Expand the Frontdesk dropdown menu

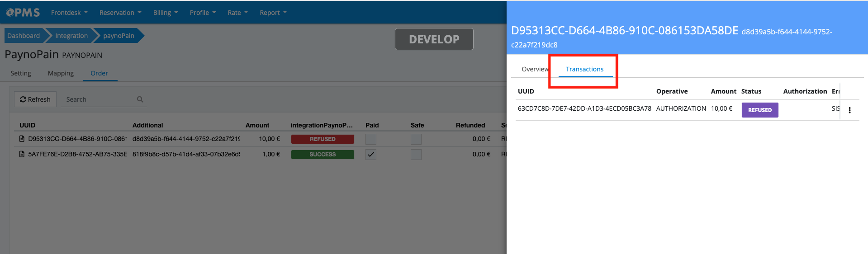pos(69,13)
